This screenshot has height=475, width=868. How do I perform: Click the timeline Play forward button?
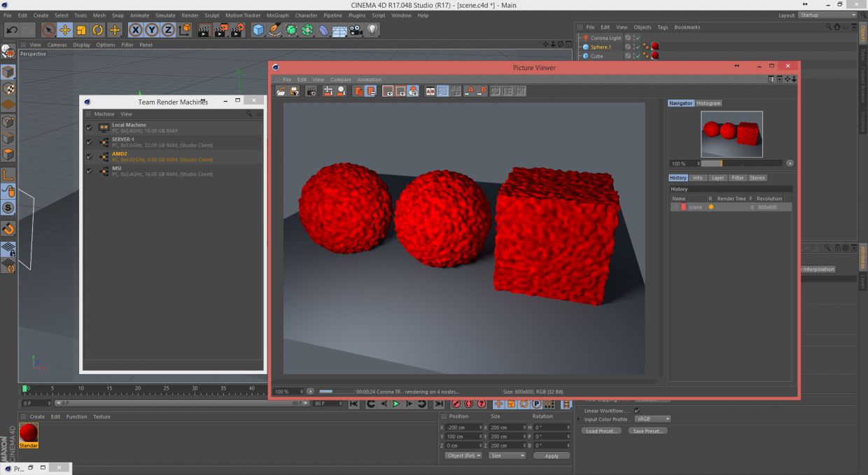click(396, 404)
